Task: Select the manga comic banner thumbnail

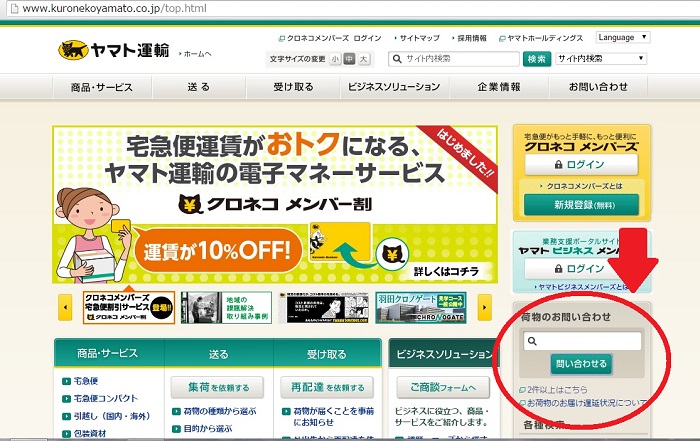Action: click(324, 308)
